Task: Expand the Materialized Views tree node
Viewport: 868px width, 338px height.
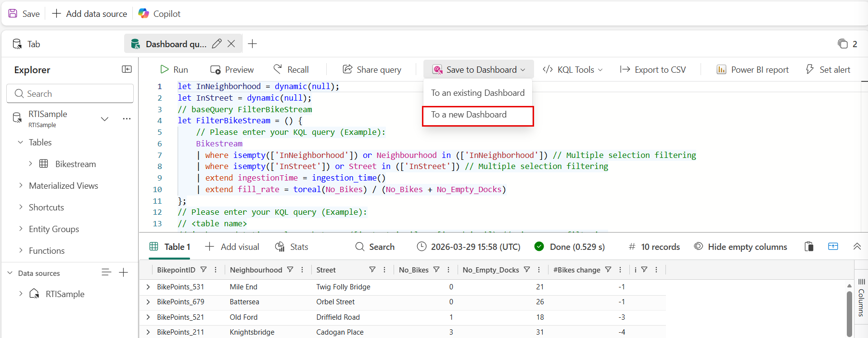Action: coord(21,185)
